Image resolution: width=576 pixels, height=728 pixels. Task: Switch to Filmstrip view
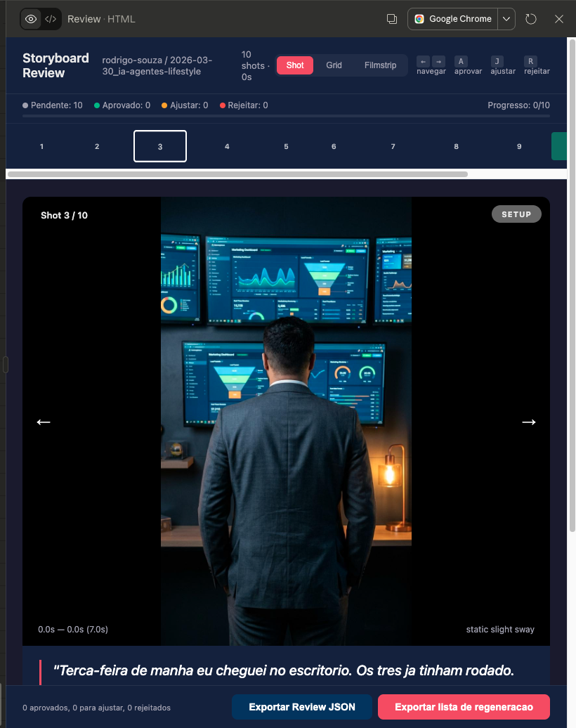380,65
